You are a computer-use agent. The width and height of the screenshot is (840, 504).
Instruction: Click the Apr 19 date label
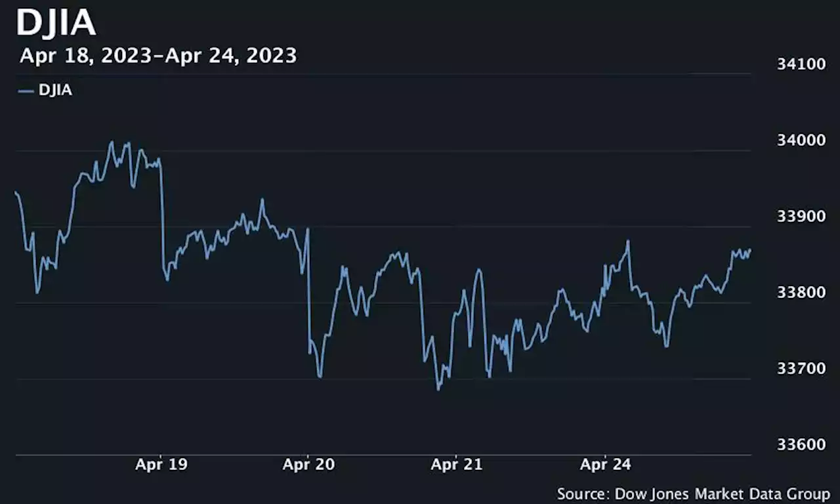tap(161, 465)
